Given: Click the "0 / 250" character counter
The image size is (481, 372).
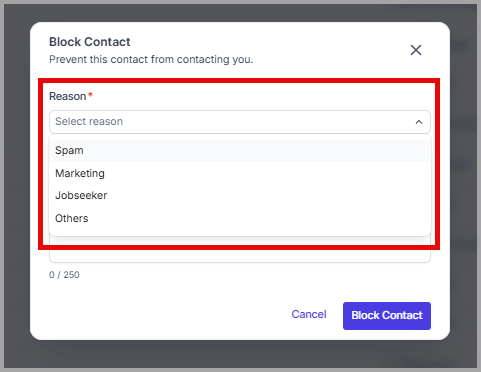Looking at the screenshot, I should [64, 275].
